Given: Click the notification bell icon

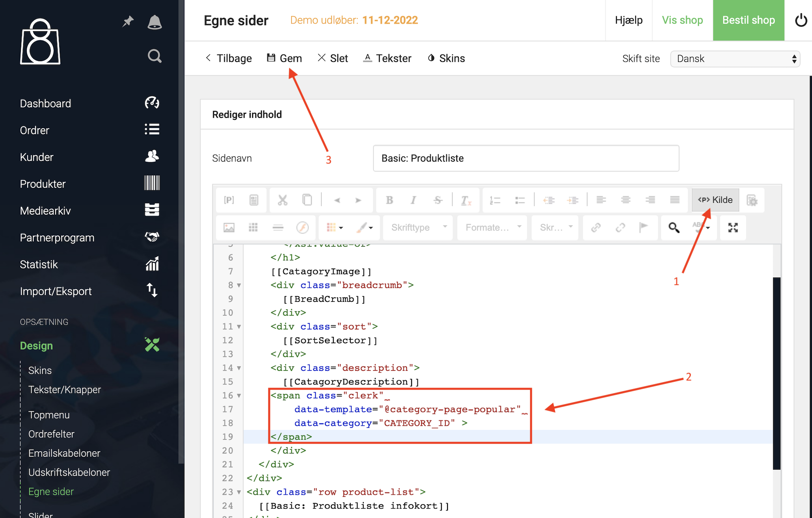Looking at the screenshot, I should click(154, 22).
